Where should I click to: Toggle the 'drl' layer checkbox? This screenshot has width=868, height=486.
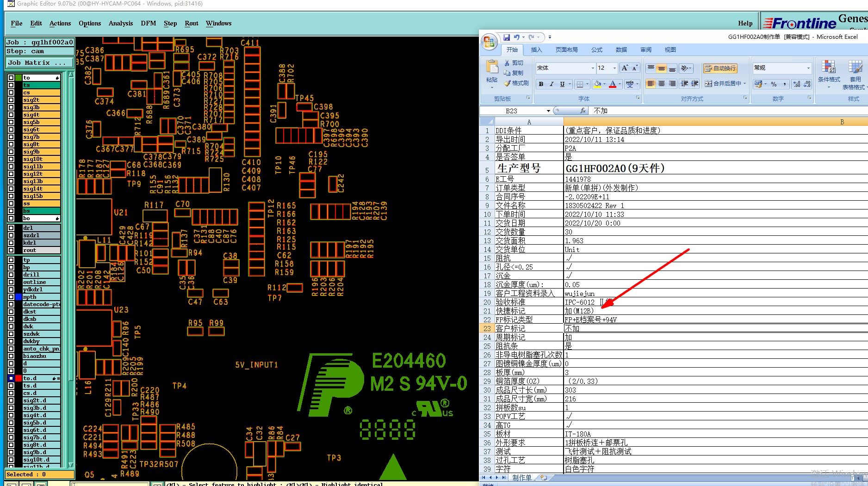tap(11, 228)
